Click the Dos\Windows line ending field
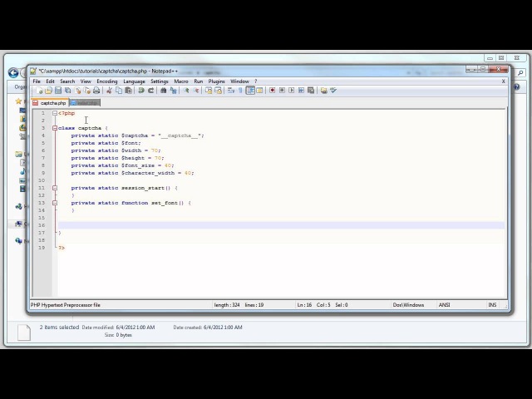Viewport: 532px width, 399px height. point(407,305)
